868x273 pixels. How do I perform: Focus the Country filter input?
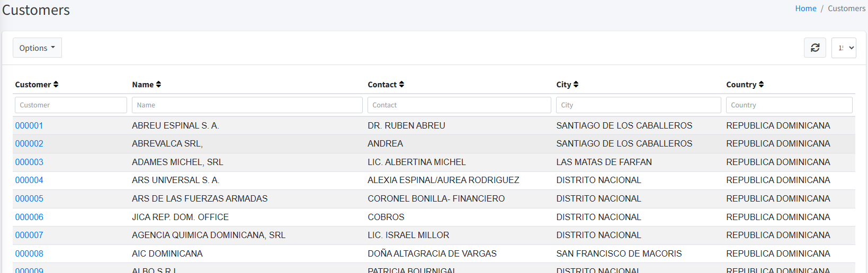point(789,105)
